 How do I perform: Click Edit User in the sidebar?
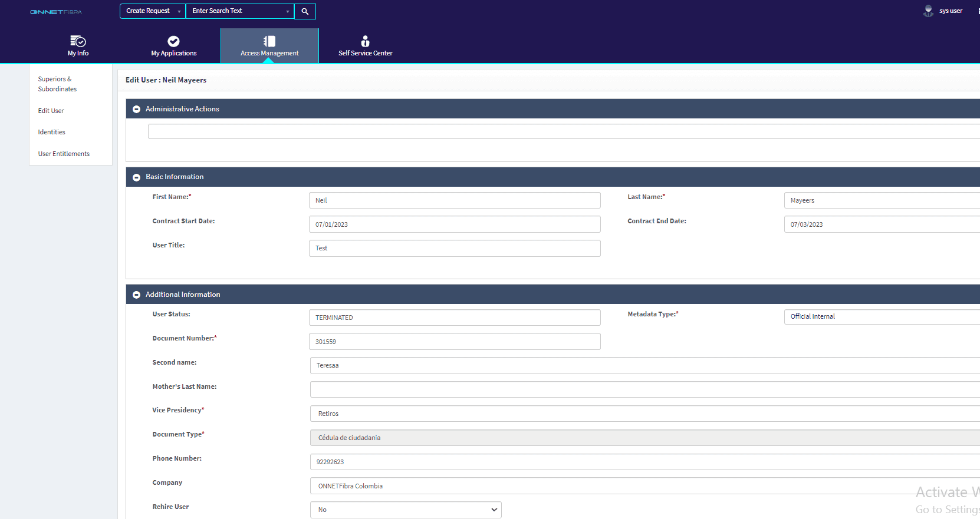point(51,111)
